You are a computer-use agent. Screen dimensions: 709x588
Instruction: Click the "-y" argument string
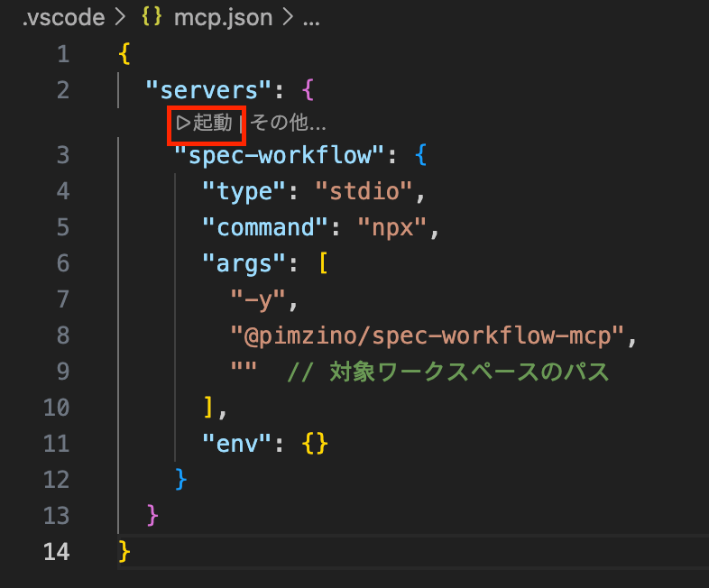258,299
